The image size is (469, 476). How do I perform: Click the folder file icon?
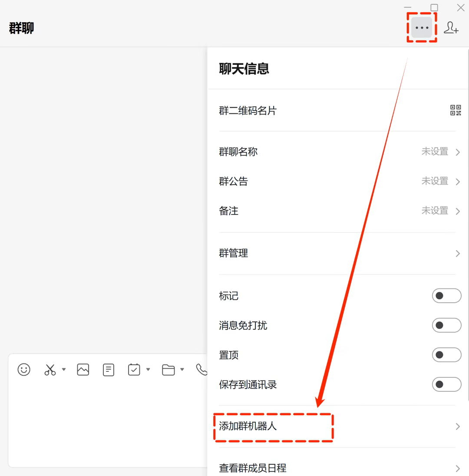168,370
